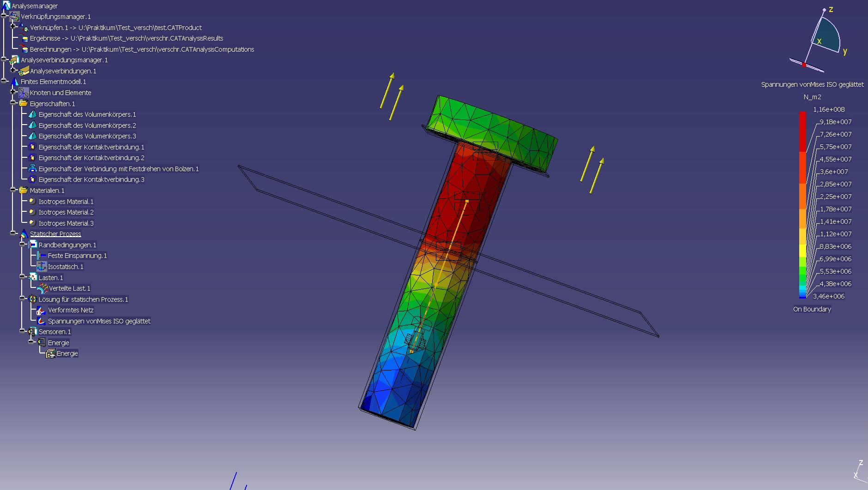This screenshot has height=490, width=868.
Task: Click the Verteilte Last.1 icon
Action: pos(42,288)
